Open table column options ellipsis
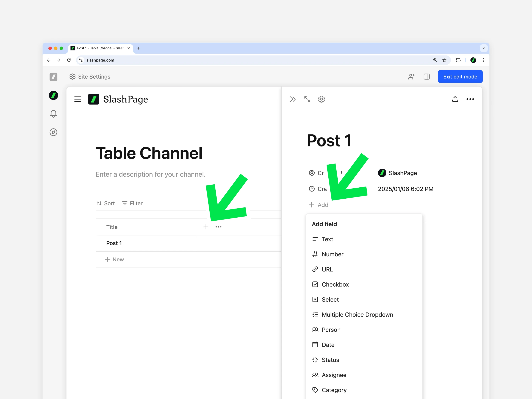Viewport: 532px width, 399px height. point(218,227)
